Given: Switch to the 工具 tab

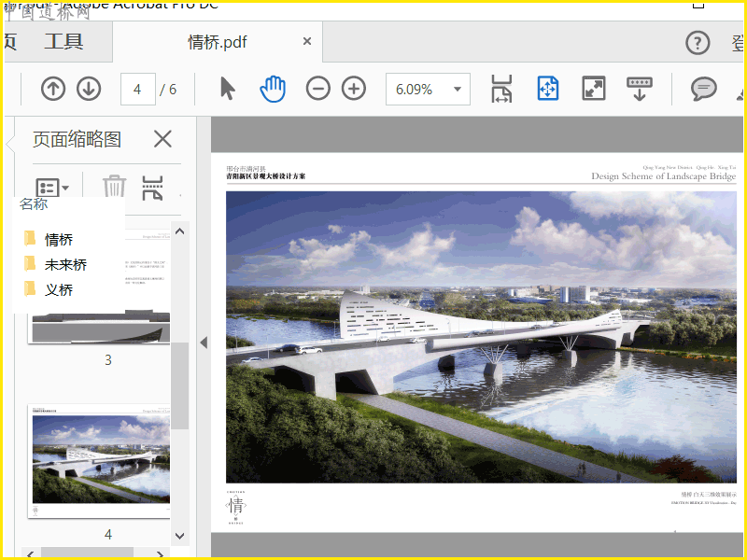Looking at the screenshot, I should click(63, 42).
